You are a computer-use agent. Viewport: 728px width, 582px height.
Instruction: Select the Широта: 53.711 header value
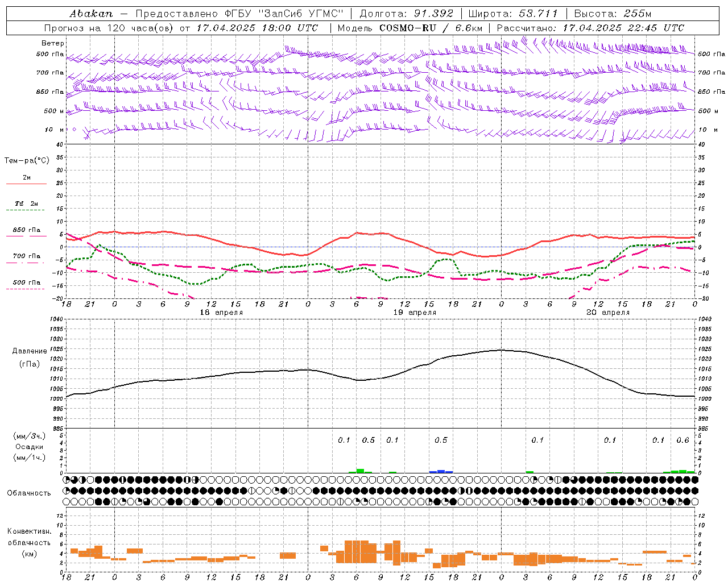tap(514, 14)
